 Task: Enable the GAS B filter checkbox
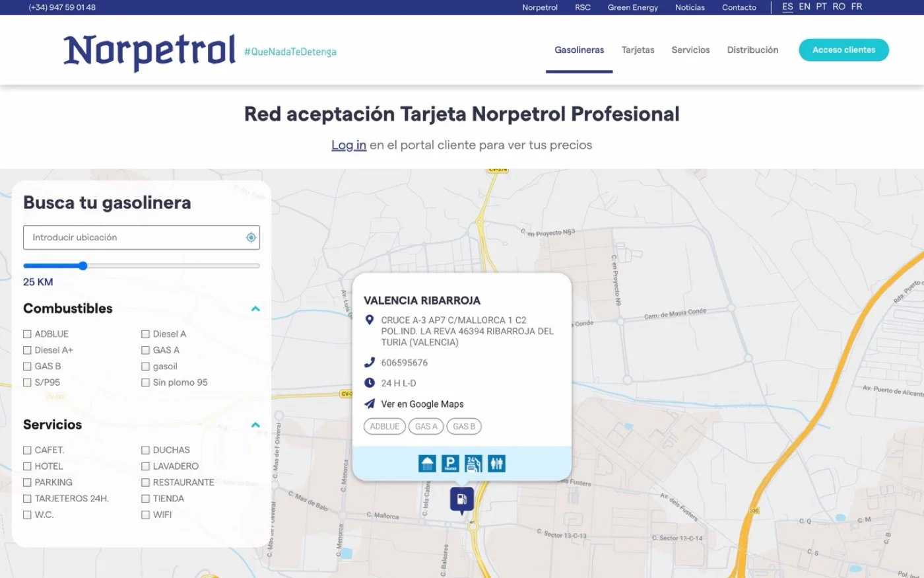click(x=27, y=367)
